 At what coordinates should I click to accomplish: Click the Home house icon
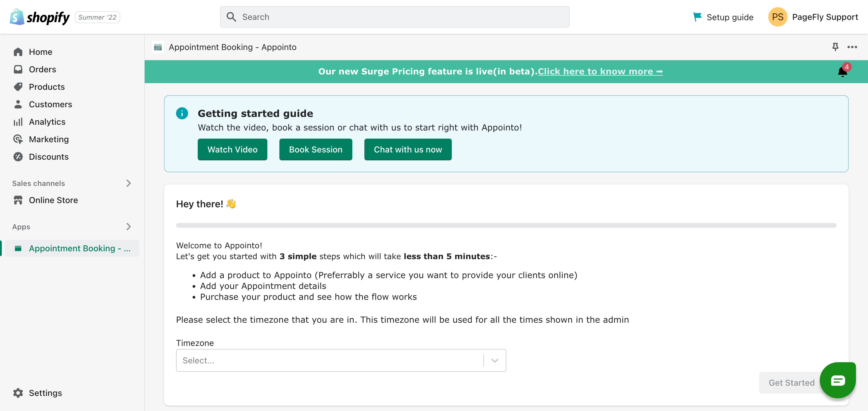point(18,52)
